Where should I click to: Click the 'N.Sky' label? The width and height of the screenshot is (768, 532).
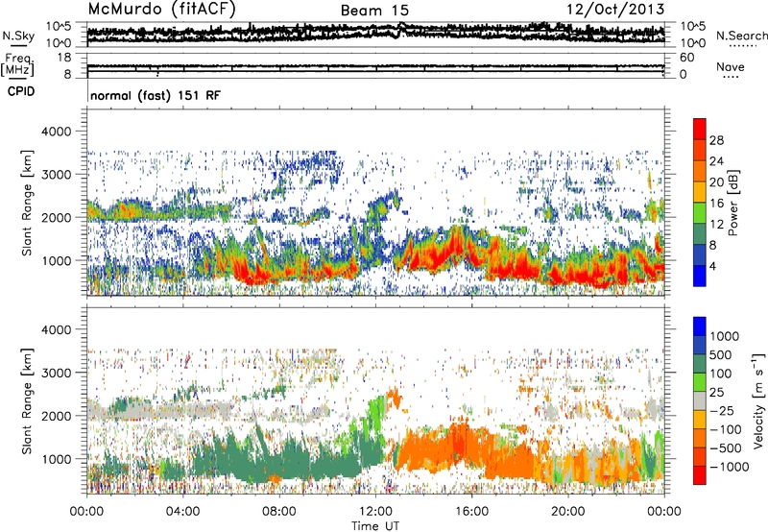[18, 36]
